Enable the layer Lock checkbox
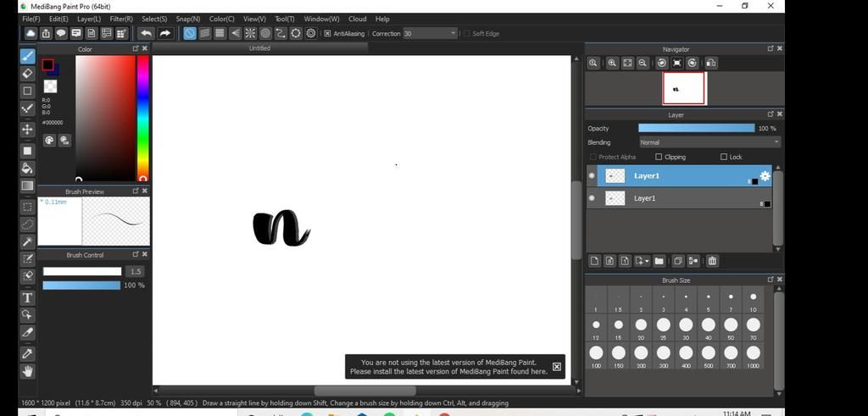The width and height of the screenshot is (868, 416). coord(724,157)
